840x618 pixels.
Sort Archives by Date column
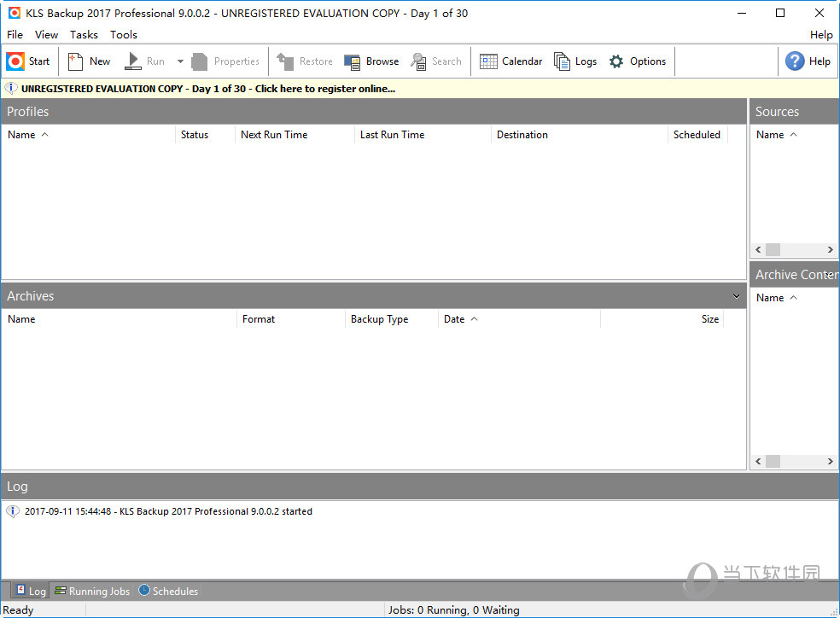(x=519, y=319)
